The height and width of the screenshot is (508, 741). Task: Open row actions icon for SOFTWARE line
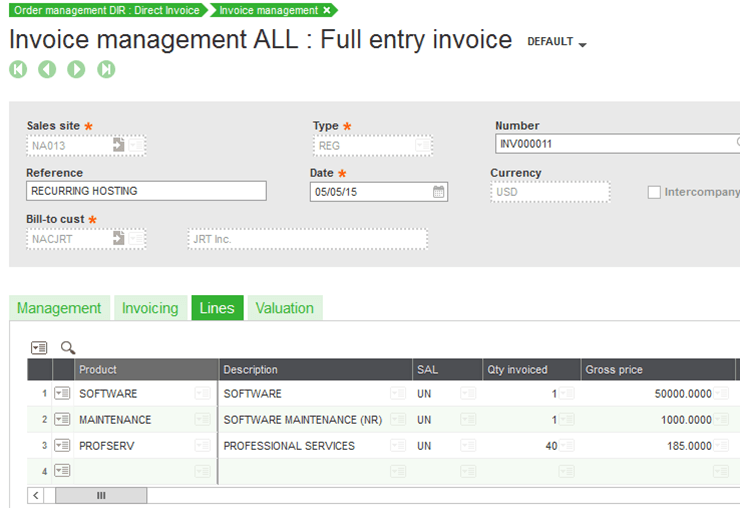click(x=62, y=394)
